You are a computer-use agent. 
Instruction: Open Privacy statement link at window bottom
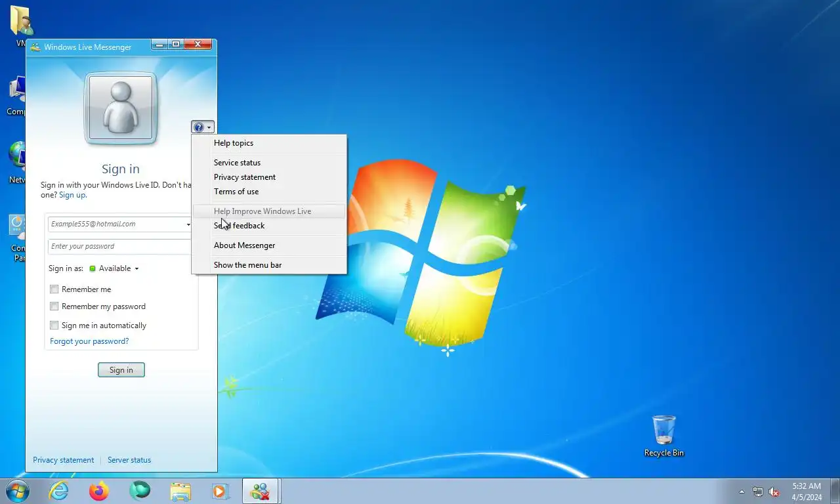coord(64,460)
